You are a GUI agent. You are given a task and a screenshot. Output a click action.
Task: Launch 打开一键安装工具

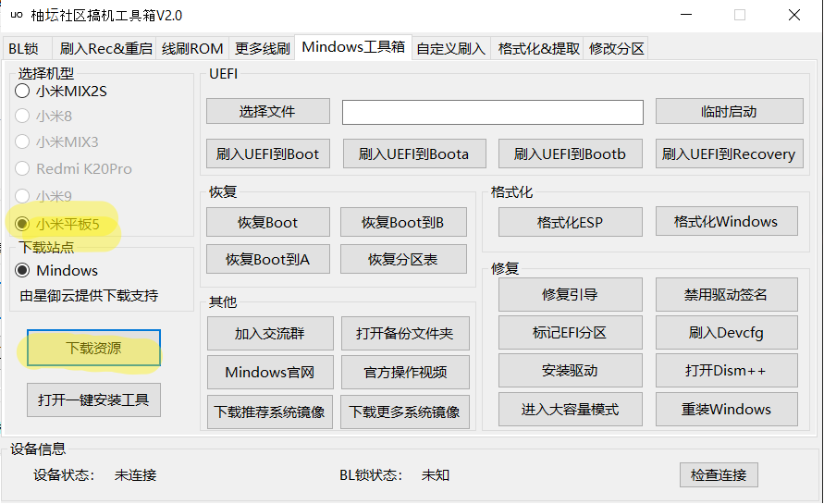pyautogui.click(x=93, y=400)
